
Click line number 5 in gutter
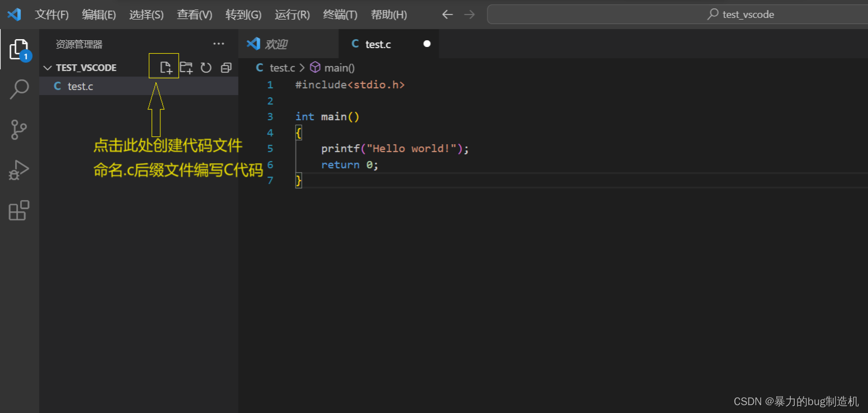coord(270,149)
